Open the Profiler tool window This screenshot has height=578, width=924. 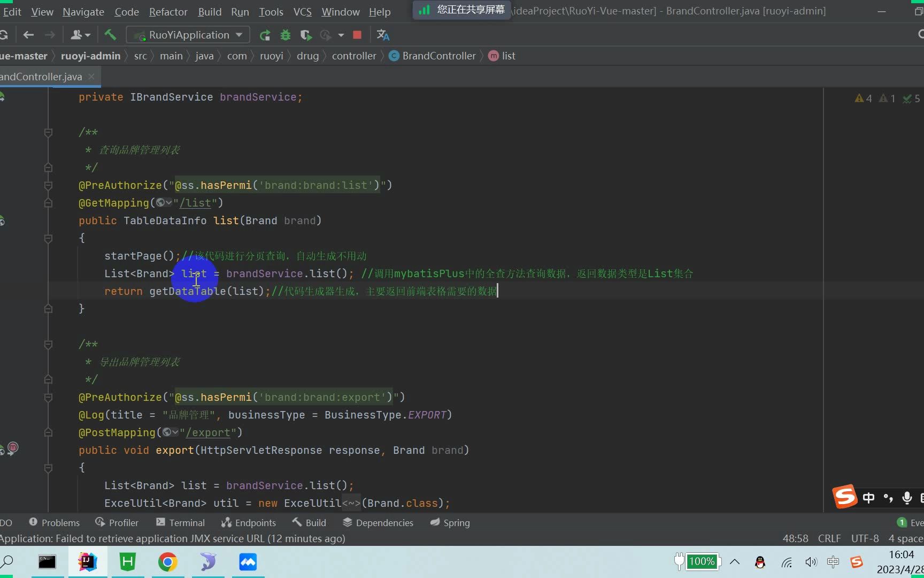click(117, 523)
